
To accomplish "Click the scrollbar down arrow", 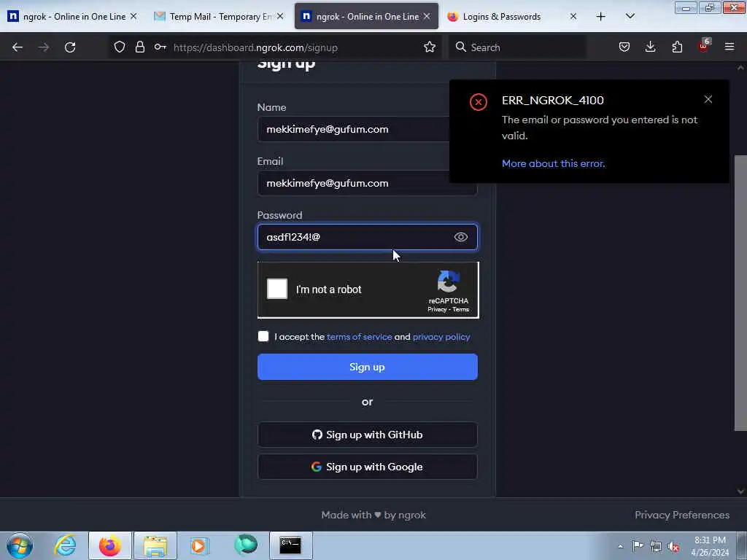I will (740, 491).
